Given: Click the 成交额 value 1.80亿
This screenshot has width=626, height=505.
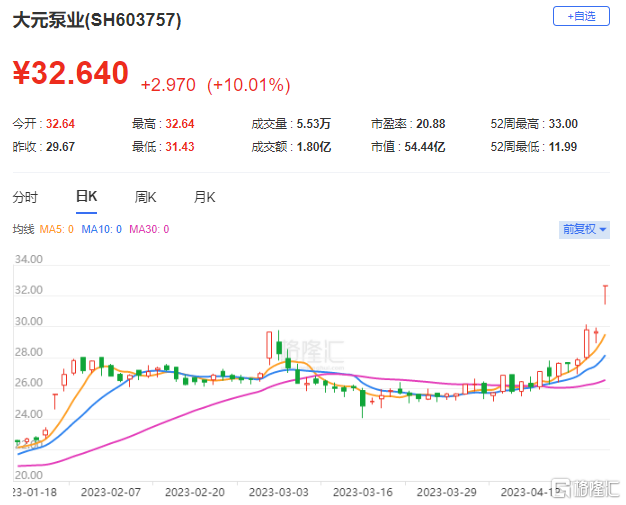Looking at the screenshot, I should click(x=313, y=147).
